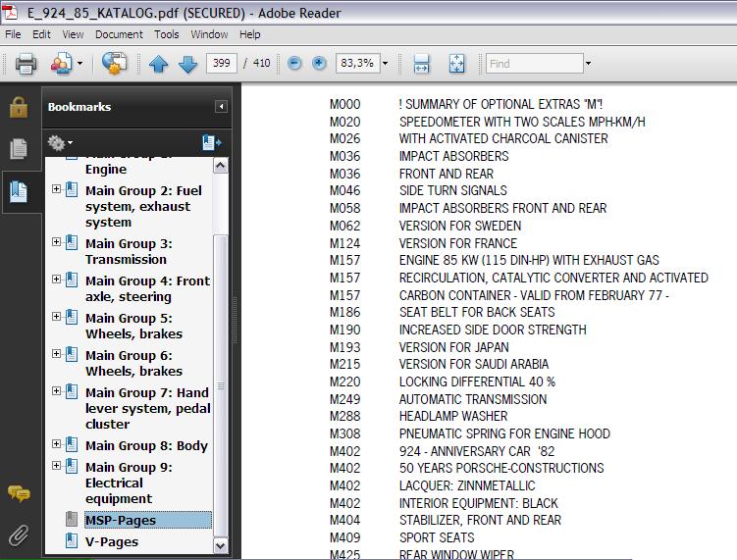Open the zoom percentage dropdown arrow
The width and height of the screenshot is (737, 560).
pos(386,63)
